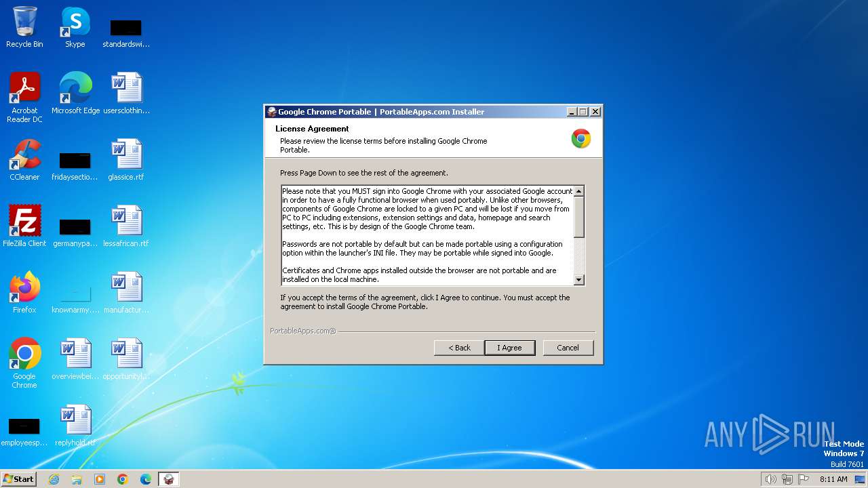Select the fridaysectio... desktop file
The height and width of the screenshot is (488, 868).
point(75,167)
